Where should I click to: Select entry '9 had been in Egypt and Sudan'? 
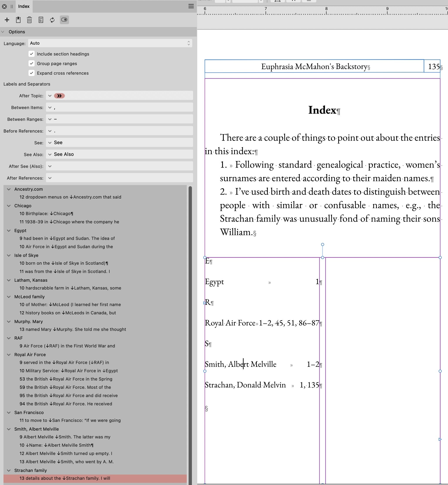[95, 239]
